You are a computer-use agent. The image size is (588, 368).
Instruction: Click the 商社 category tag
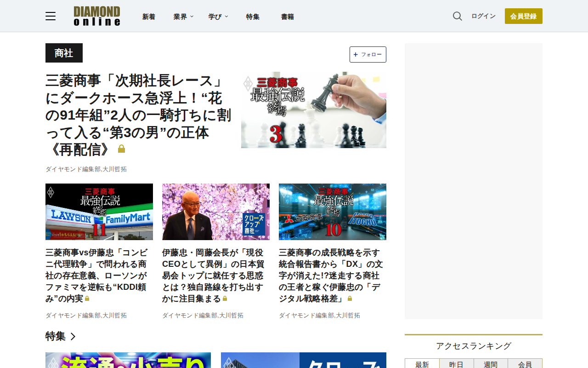tap(64, 53)
